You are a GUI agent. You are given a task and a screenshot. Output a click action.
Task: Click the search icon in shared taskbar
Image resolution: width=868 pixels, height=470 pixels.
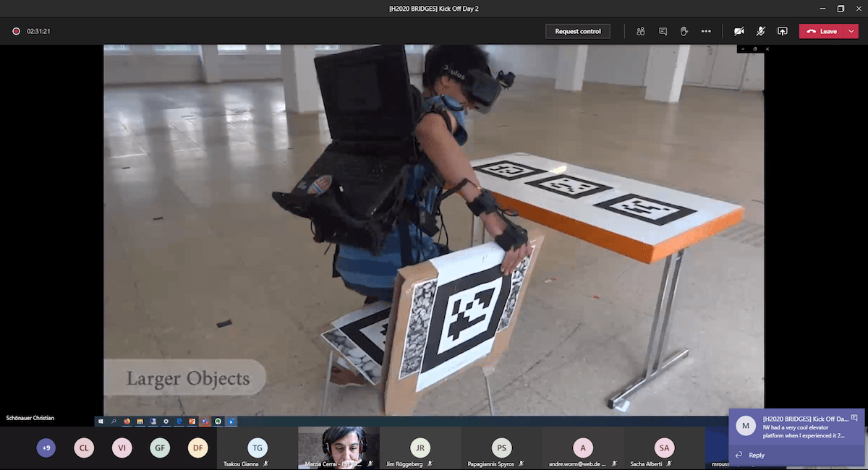pyautogui.click(x=114, y=421)
